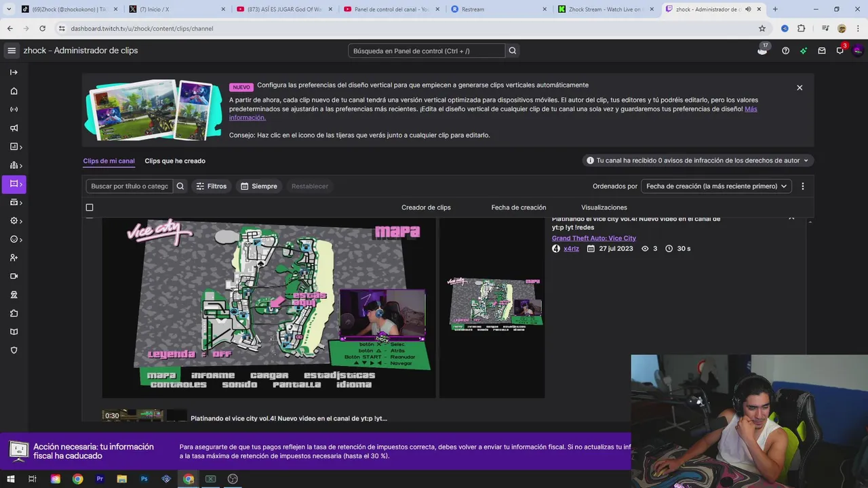Open the Settings gear sidebar icon
Viewport: 868px width, 488px height.
pos(13,221)
